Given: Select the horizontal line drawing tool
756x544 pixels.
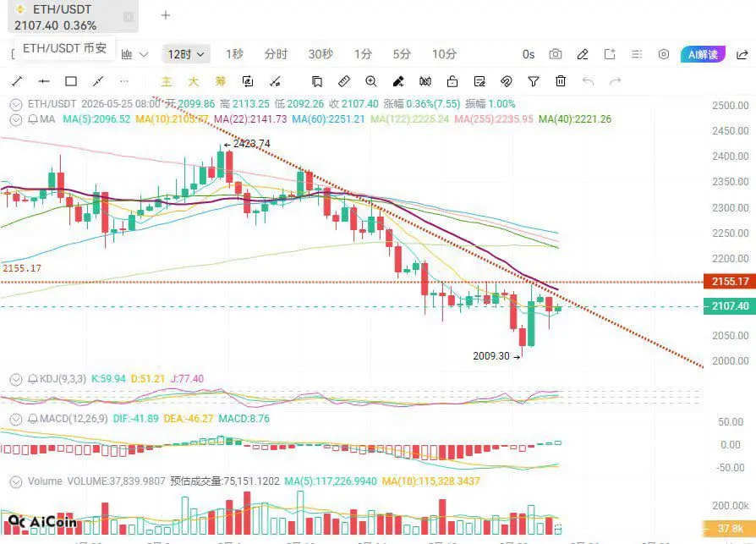Looking at the screenshot, I should tap(44, 81).
